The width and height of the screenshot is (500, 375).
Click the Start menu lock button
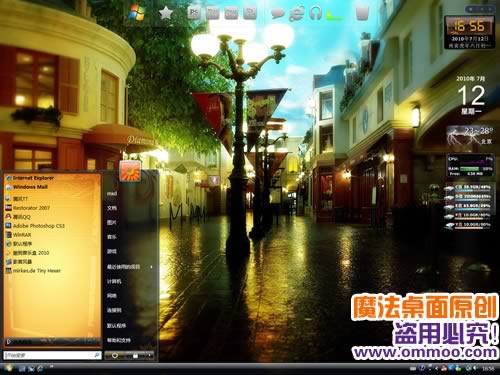pos(135,356)
